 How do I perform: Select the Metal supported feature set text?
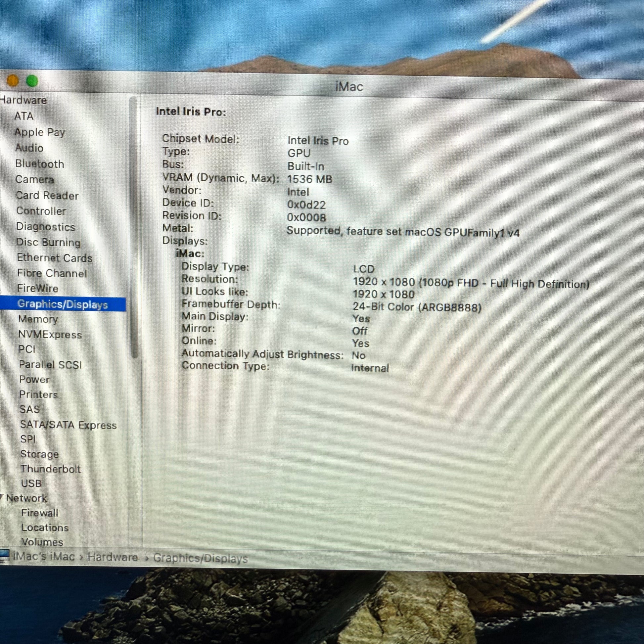click(x=403, y=232)
